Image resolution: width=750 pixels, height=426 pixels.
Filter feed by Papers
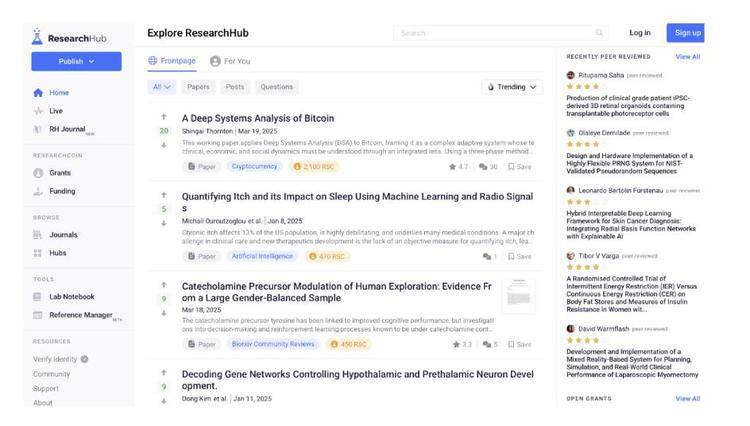[198, 87]
